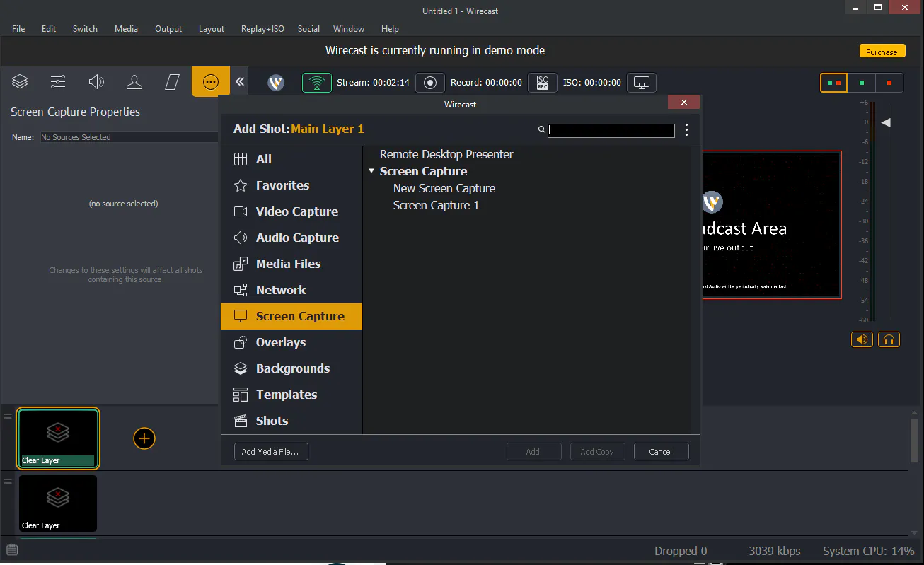The image size is (924, 565).
Task: Select the Backgrounds category
Action: 291,368
